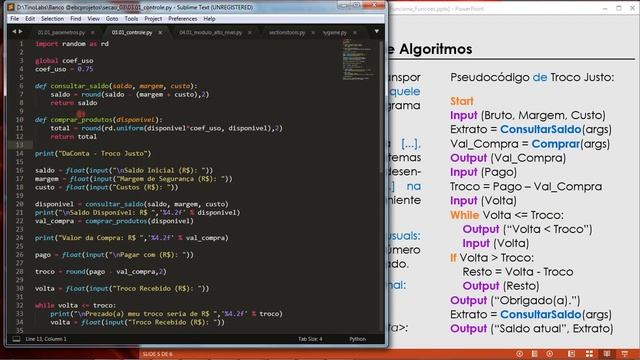
Task: Click line number 32 in the gutter
Action: [x=20, y=305]
